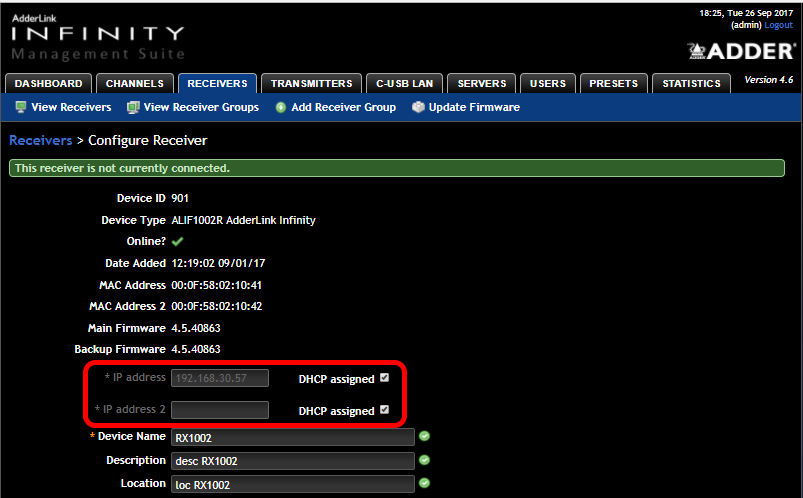Click the Device Type value ALIF1002R AdderLink Infinity
The image size is (803, 498).
243,220
